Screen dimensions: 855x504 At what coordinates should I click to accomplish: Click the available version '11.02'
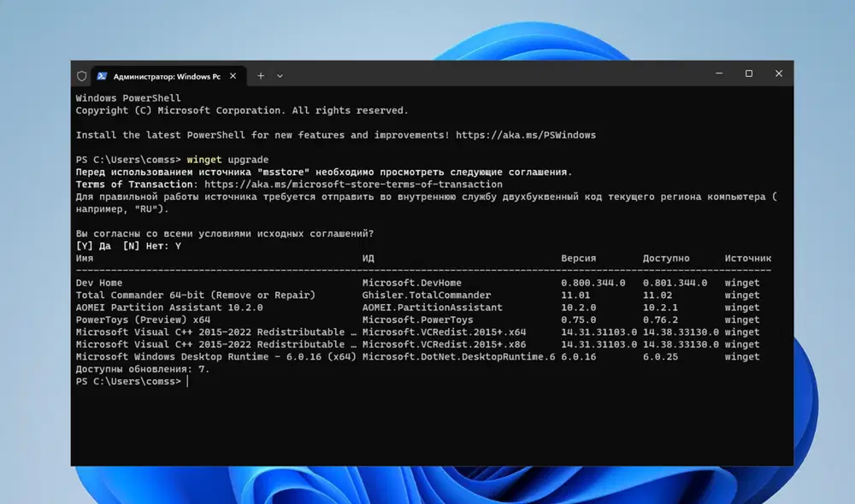[x=657, y=295]
